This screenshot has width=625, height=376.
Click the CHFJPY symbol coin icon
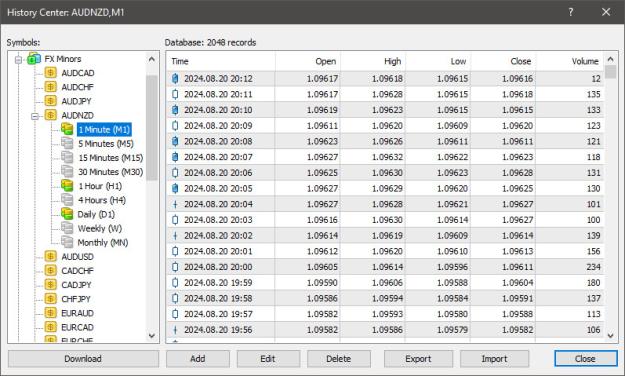tap(51, 299)
